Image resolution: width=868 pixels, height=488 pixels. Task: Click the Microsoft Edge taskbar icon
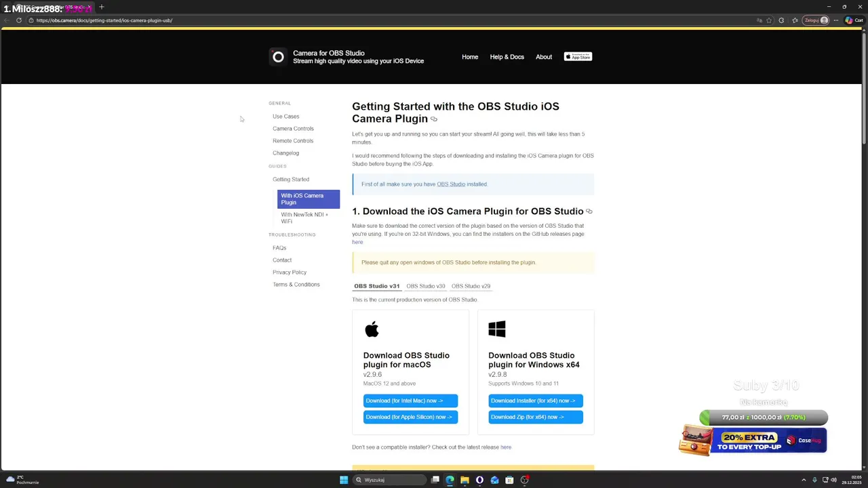point(450,480)
